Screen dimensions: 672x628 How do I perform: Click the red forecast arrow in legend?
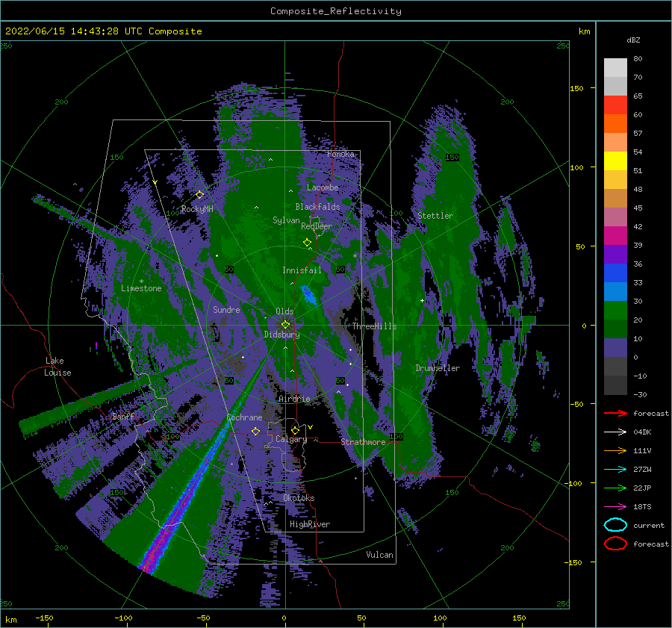tap(615, 413)
